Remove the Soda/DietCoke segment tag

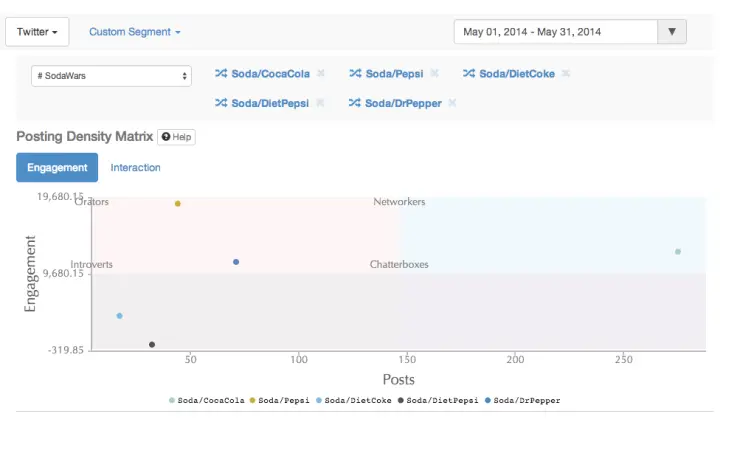point(565,73)
